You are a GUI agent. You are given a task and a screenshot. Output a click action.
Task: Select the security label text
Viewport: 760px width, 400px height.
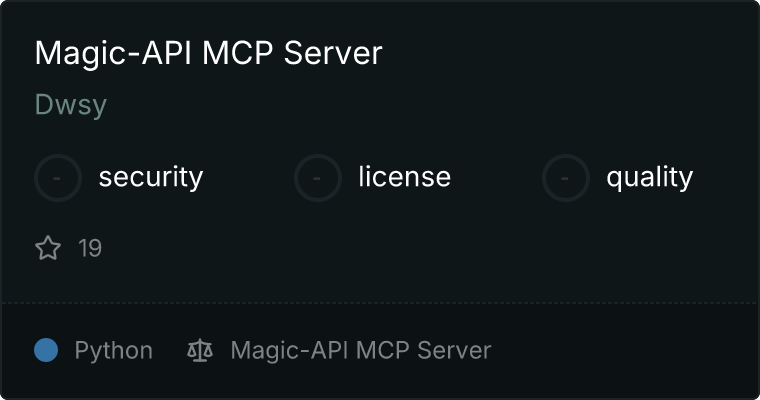coord(151,177)
